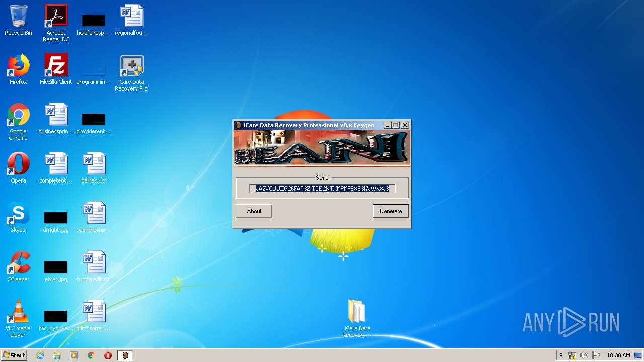Screen dimensions: 644x362
Task: Select the fundcredit.rtf document
Action: (93, 267)
